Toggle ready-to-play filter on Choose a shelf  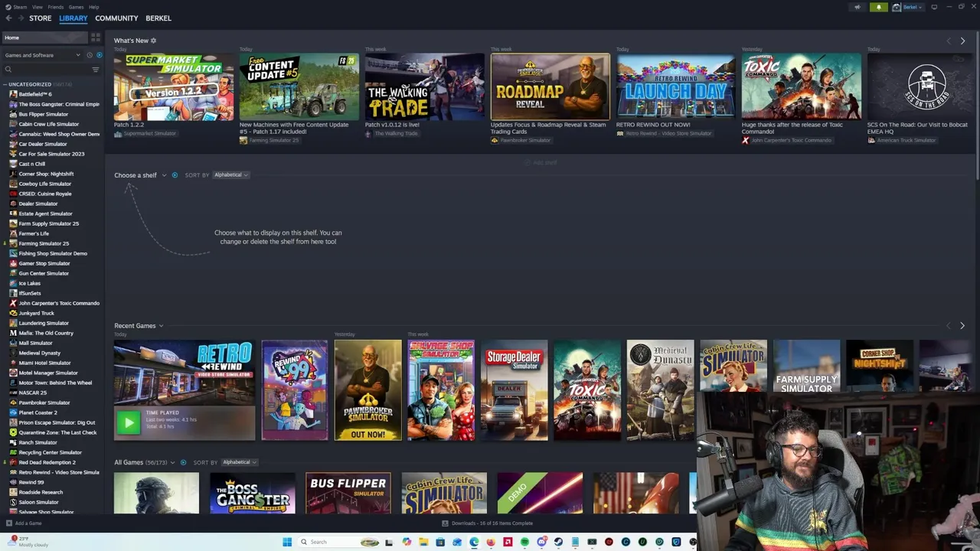(175, 175)
